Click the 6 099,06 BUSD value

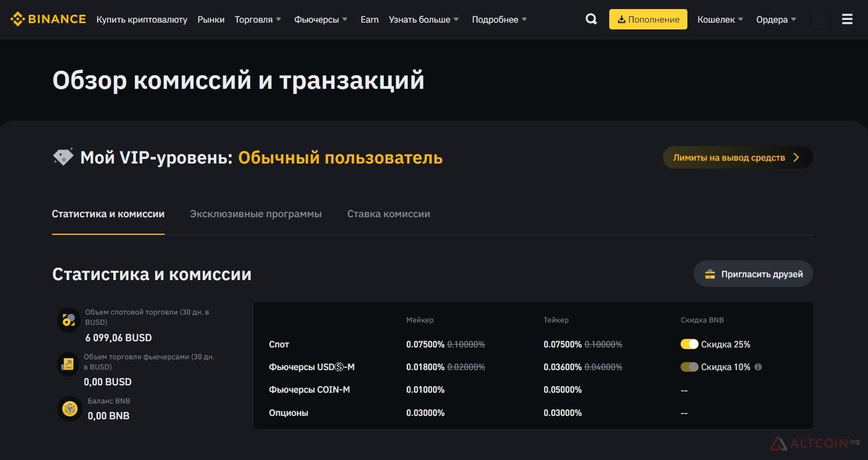click(118, 338)
